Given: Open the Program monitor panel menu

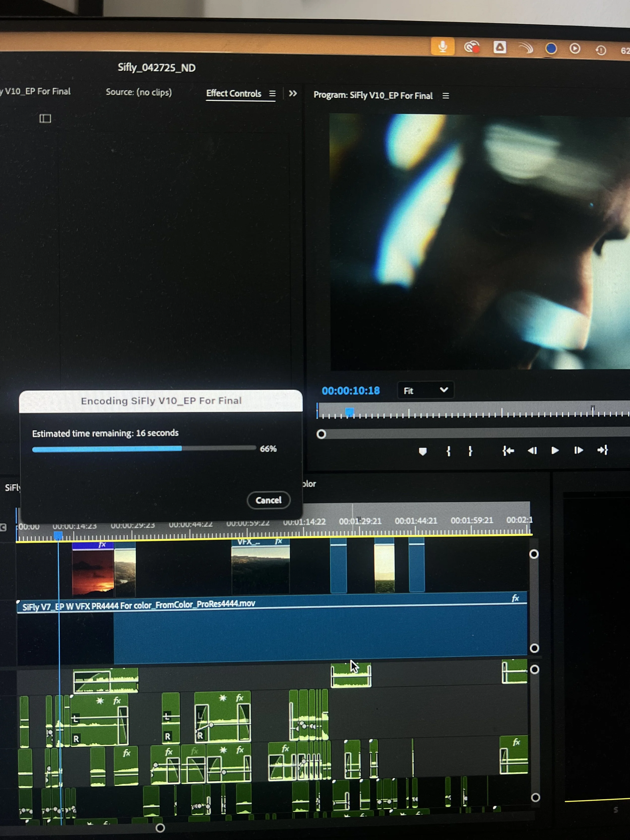Looking at the screenshot, I should click(x=446, y=96).
